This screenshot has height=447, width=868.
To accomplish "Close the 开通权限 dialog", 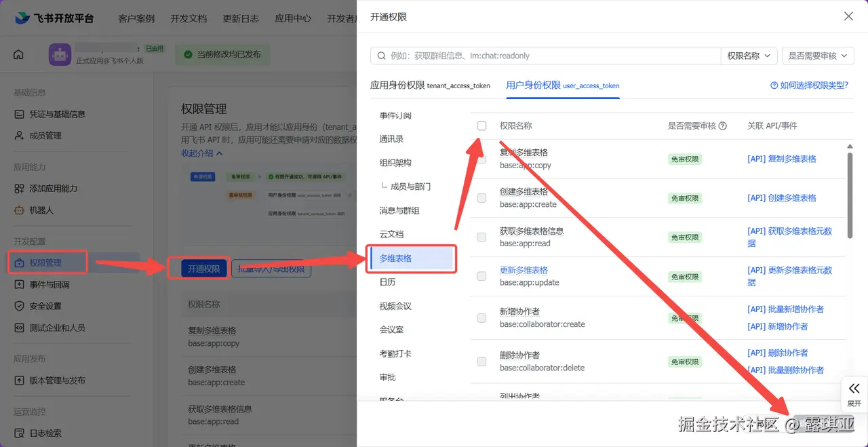I will click(848, 16).
